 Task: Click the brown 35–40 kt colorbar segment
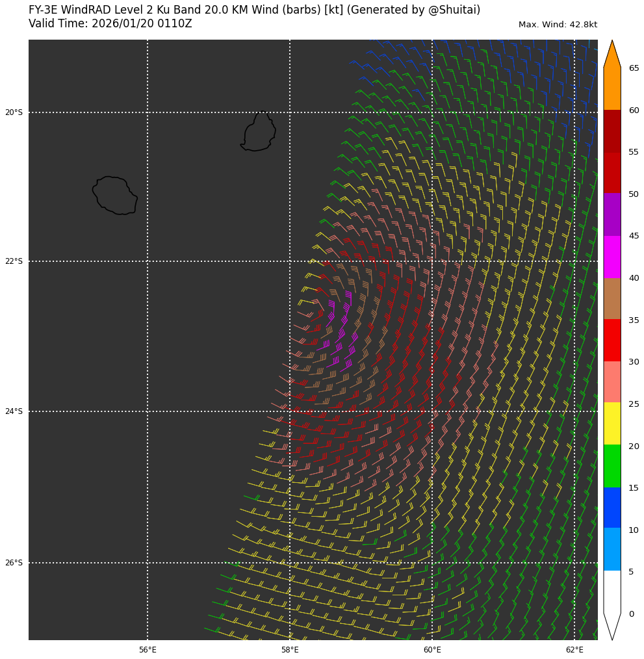point(612,298)
